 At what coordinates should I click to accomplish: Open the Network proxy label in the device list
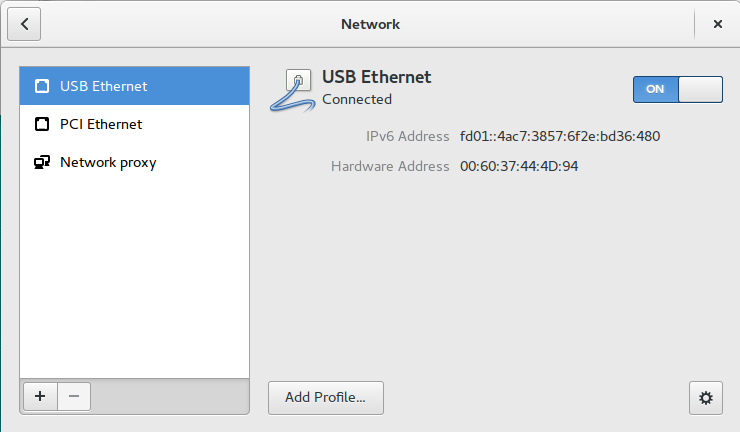coord(108,162)
